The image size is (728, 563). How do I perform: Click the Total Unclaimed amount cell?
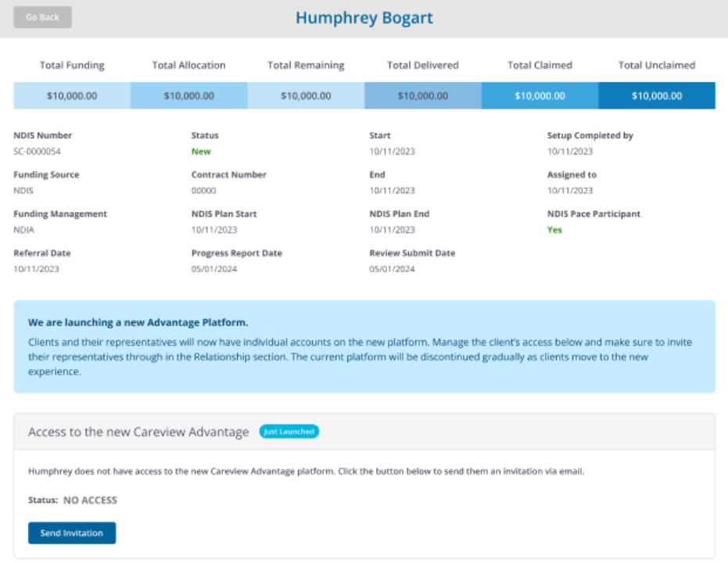[656, 96]
